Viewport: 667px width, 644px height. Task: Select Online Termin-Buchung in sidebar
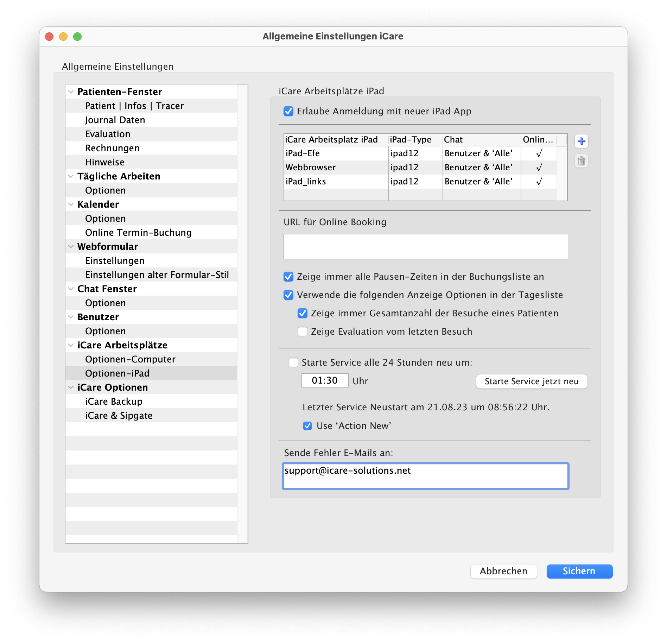(138, 233)
